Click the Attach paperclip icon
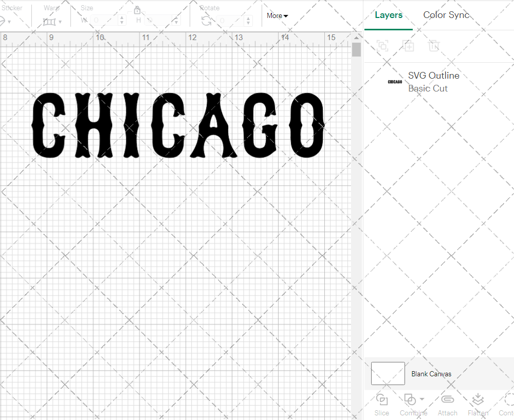Image resolution: width=514 pixels, height=420 pixels. point(448,399)
